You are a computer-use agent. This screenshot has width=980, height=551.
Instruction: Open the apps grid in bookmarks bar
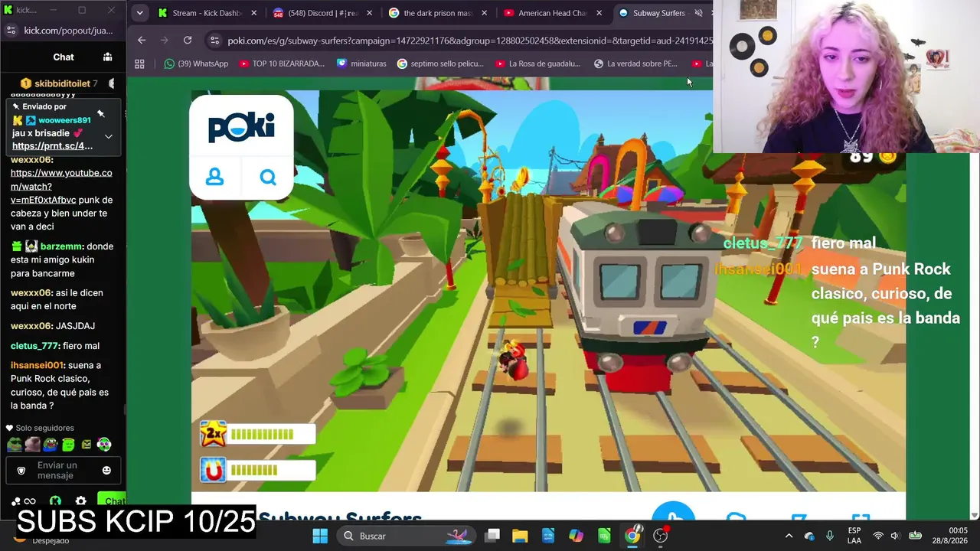139,64
